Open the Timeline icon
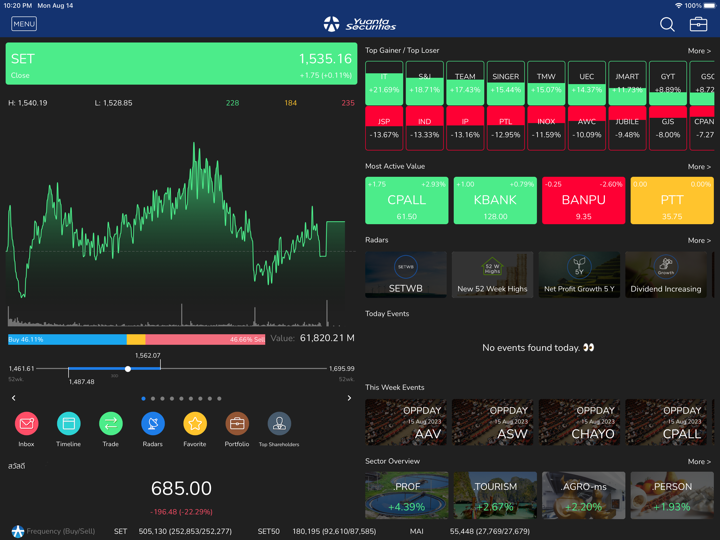The height and width of the screenshot is (540, 720). pyautogui.click(x=68, y=424)
